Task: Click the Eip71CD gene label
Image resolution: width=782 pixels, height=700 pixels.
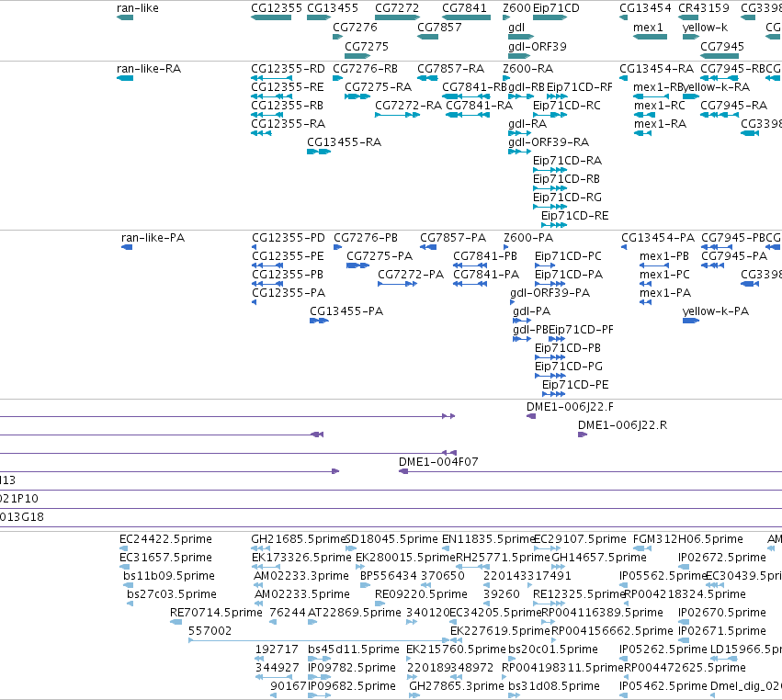Action: [x=556, y=8]
